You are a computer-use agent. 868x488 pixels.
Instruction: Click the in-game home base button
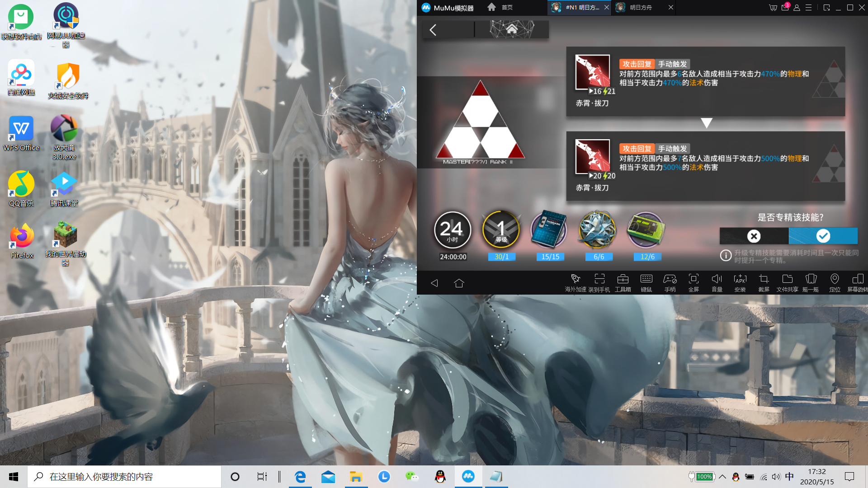click(512, 30)
